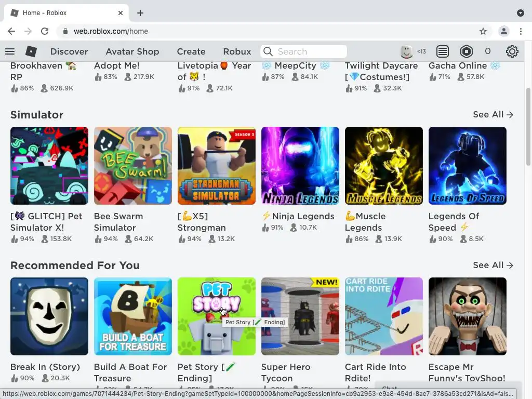The width and height of the screenshot is (532, 399).
Task: Click the Roblox logo icon
Action: (31, 51)
